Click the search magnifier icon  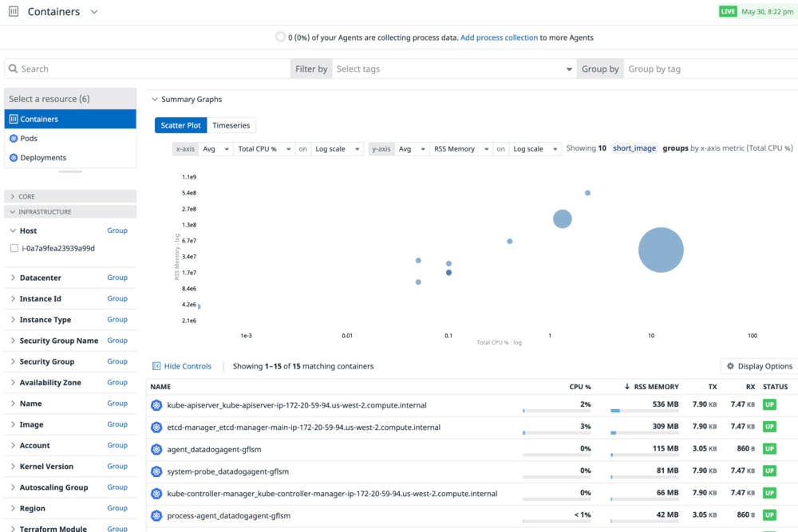(x=14, y=69)
